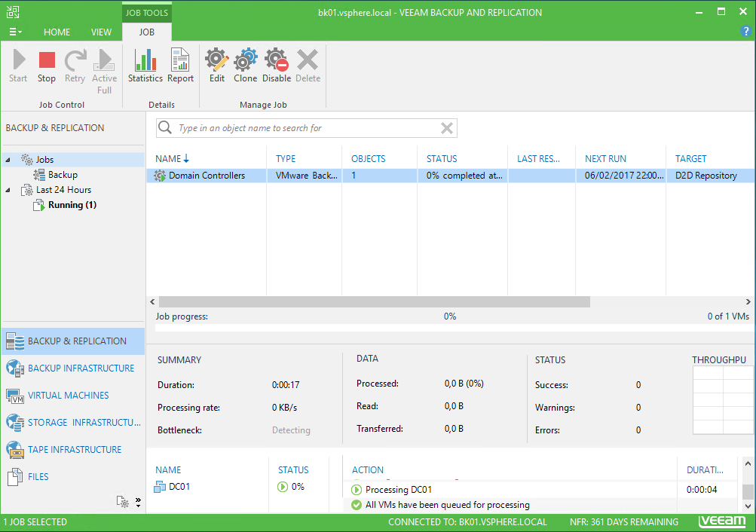The width and height of the screenshot is (756, 532).
Task: Open the Files view
Action: point(73,476)
